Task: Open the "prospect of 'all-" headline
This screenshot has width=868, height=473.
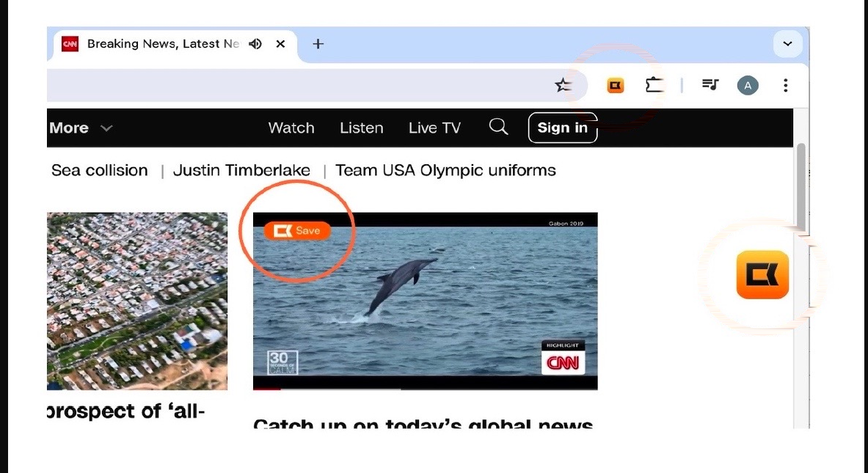Action: pyautogui.click(x=126, y=411)
